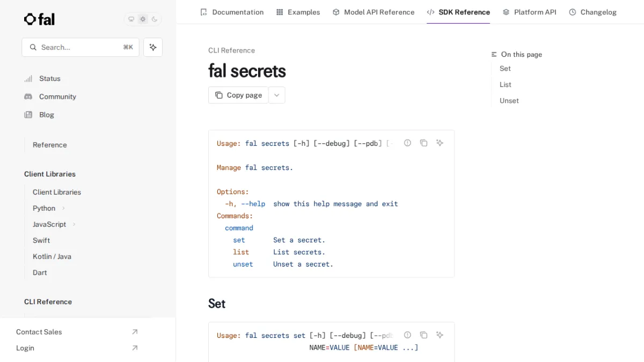644x362 pixels.
Task: Click the Client Libraries sidebar section heading
Action: (50, 174)
